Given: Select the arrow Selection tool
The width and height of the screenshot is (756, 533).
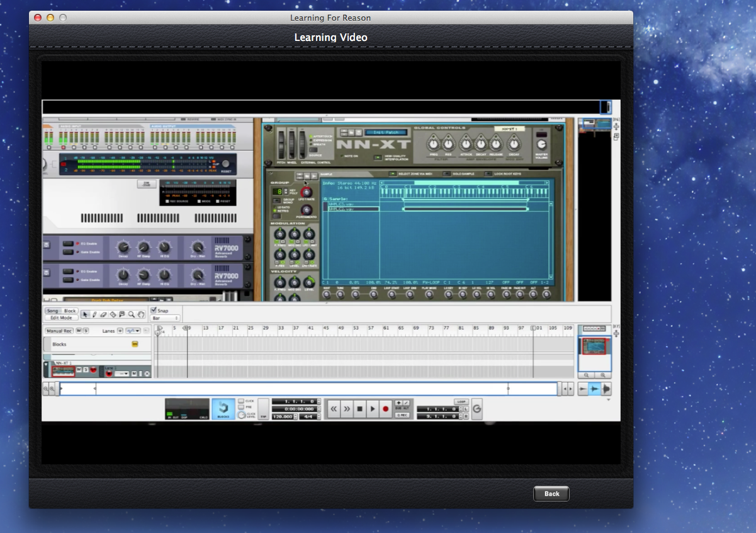Looking at the screenshot, I should 85,314.
